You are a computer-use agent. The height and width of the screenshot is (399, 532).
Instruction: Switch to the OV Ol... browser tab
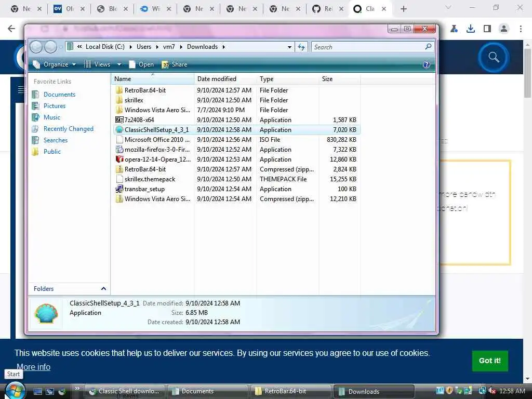click(69, 9)
